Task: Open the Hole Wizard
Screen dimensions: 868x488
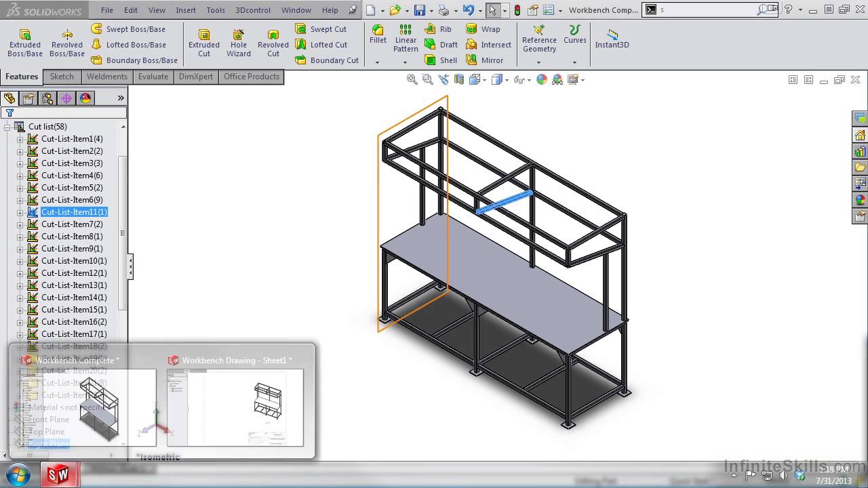Action: tap(239, 43)
